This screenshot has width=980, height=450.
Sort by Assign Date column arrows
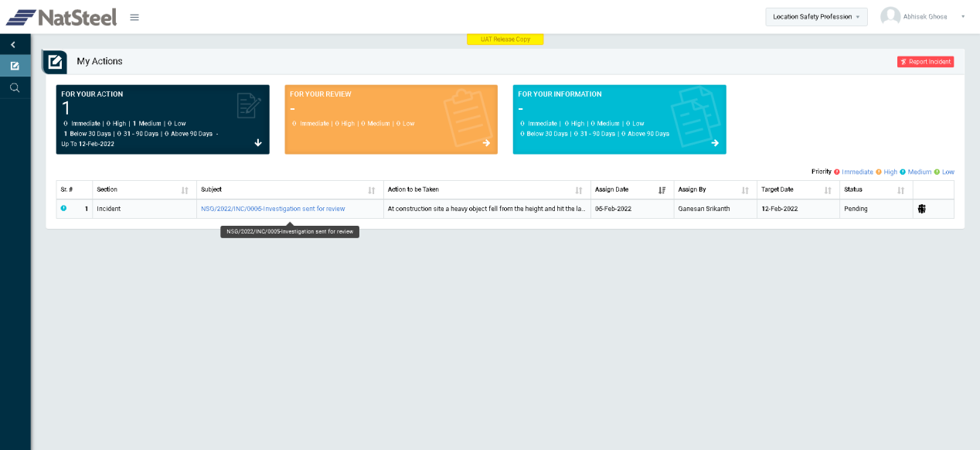pos(662,189)
